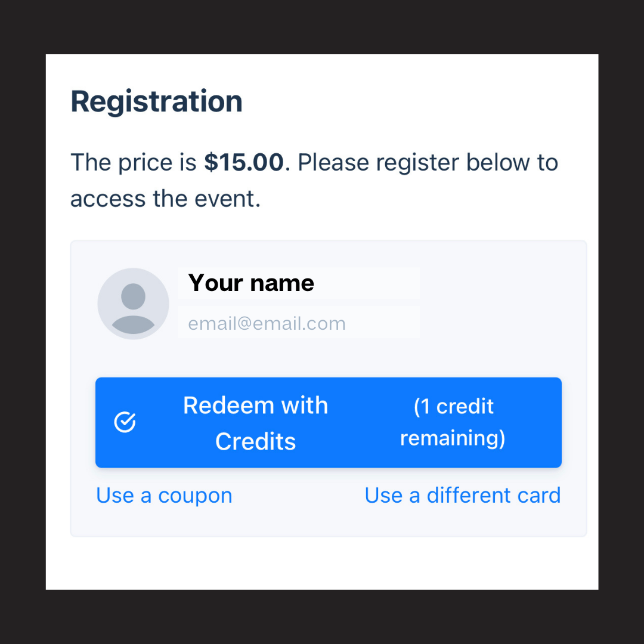Click the "Please register below" sentence text
The height and width of the screenshot is (644, 644).
(428, 163)
